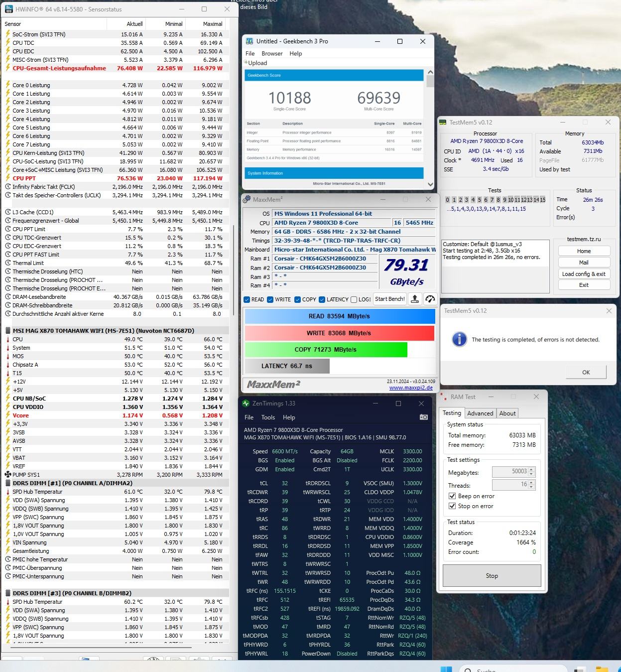Click the Home button in TestMem5
Image resolution: width=621 pixels, height=672 pixels.
point(584,251)
